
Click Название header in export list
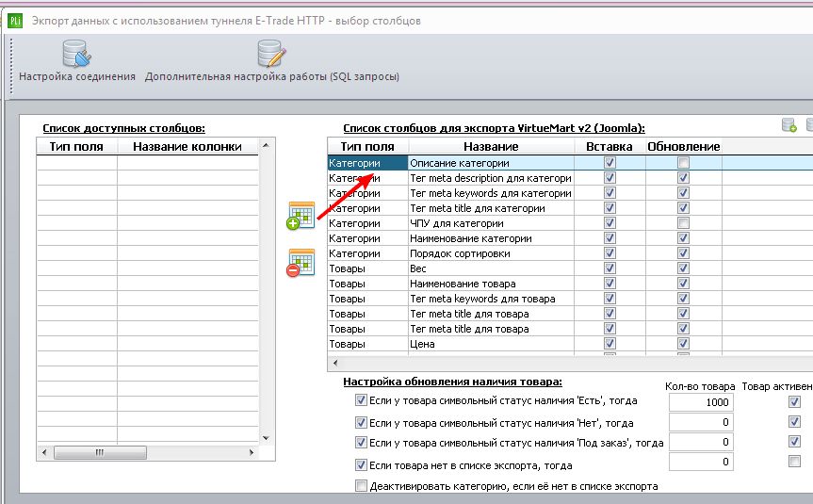coord(491,147)
